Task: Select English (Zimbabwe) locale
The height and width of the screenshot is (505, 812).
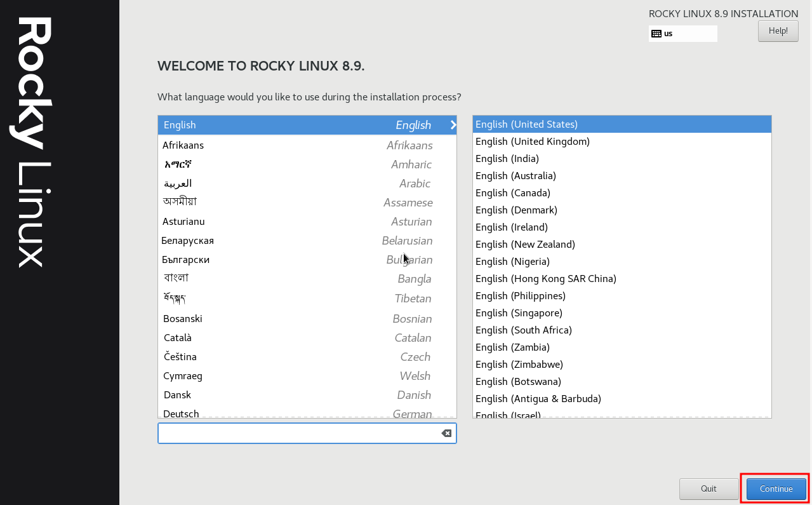Action: 622,364
